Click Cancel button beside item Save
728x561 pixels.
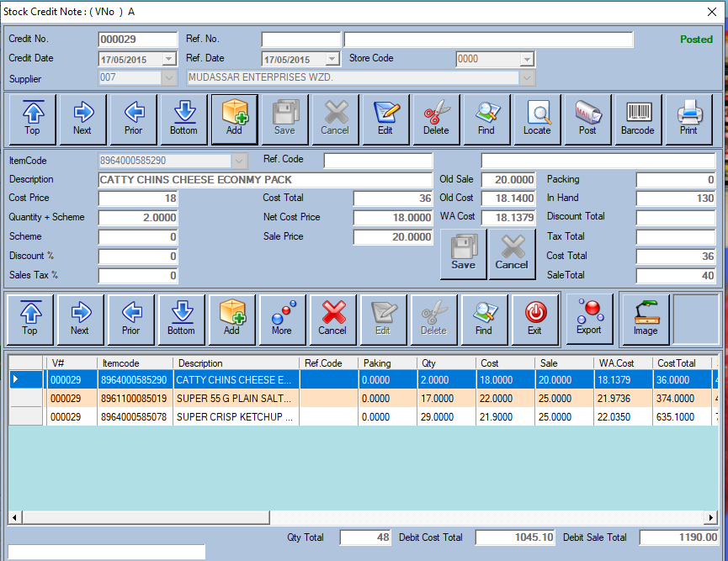512,254
